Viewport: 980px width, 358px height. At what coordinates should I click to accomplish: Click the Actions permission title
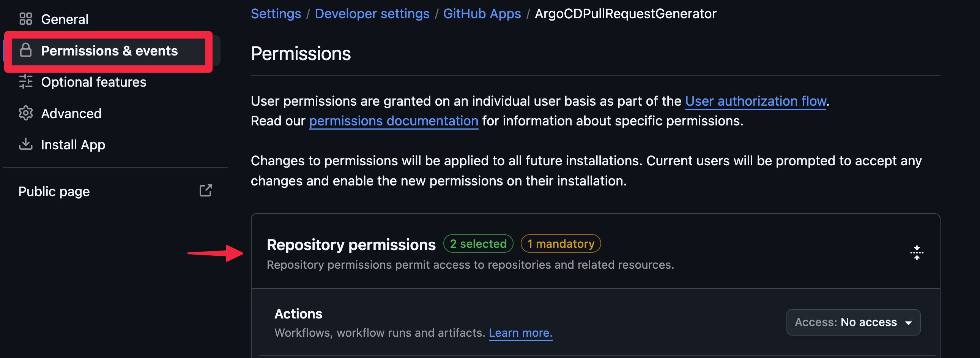pos(298,314)
